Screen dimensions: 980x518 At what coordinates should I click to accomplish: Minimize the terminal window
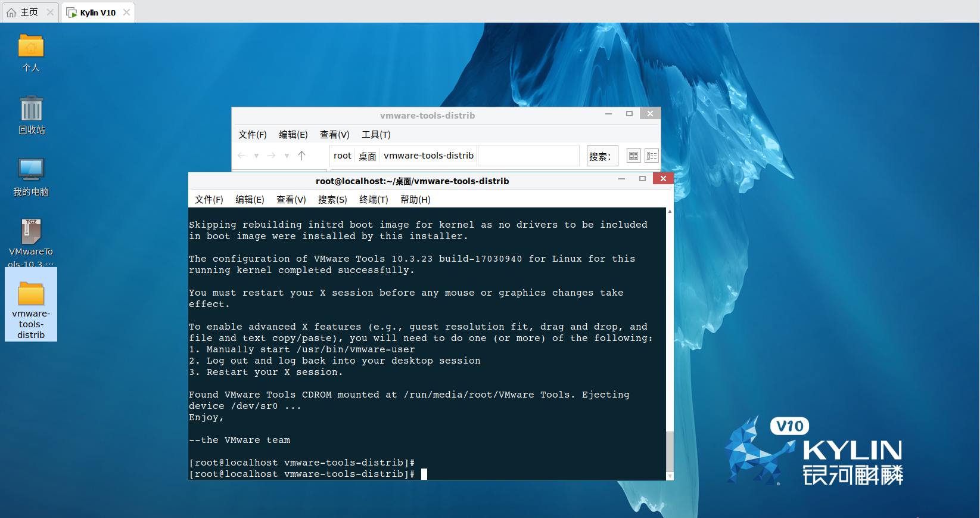coord(621,179)
